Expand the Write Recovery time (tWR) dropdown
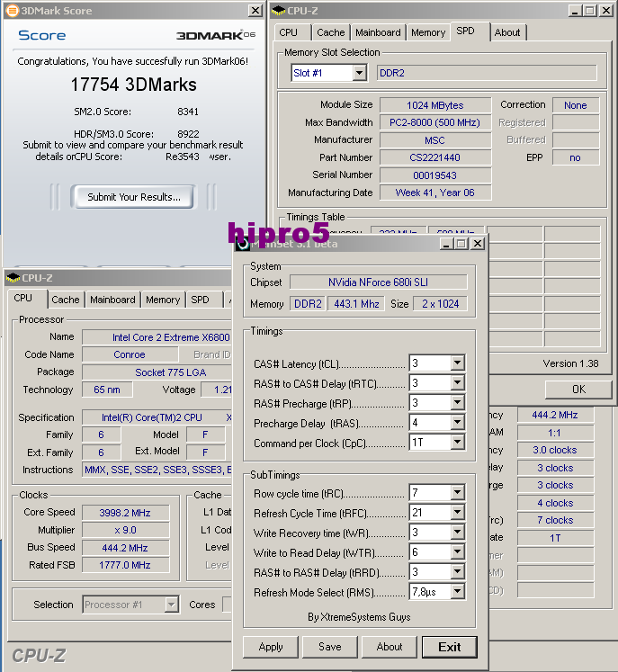 coord(457,533)
